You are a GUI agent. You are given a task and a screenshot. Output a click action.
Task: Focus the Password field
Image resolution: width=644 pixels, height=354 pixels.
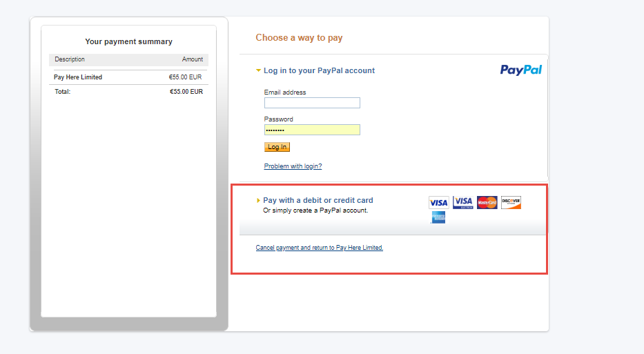pyautogui.click(x=312, y=130)
